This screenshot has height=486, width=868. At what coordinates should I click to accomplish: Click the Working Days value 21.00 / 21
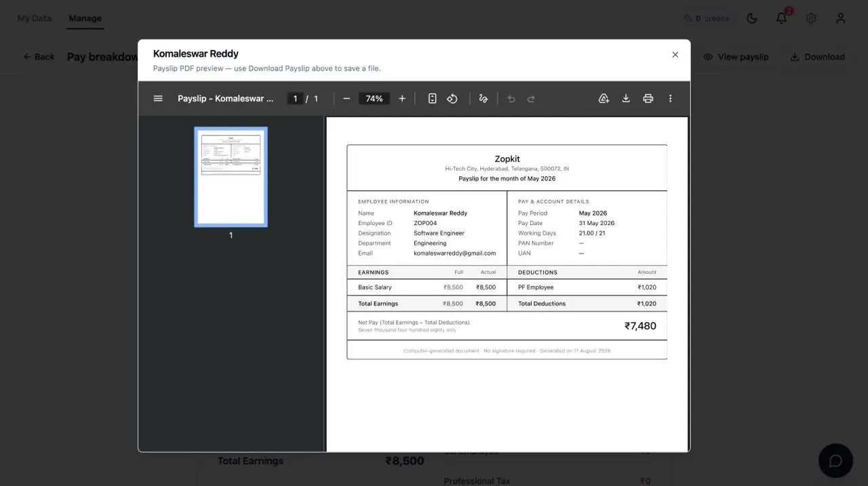pos(592,233)
